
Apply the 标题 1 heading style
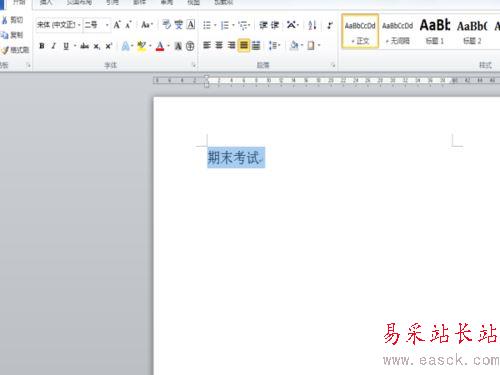435,32
